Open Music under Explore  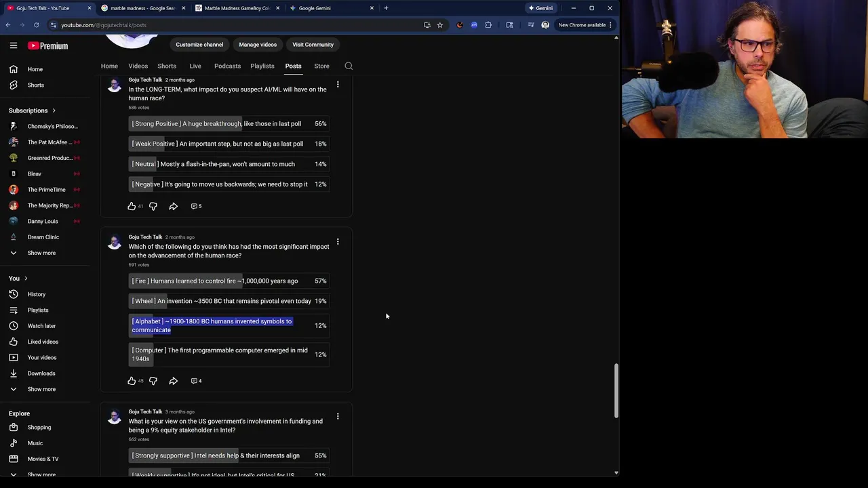pos(35,443)
